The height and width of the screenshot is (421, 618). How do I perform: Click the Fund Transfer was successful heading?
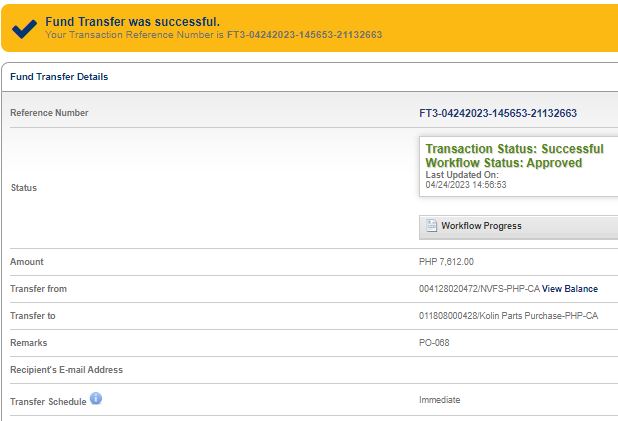coord(133,21)
